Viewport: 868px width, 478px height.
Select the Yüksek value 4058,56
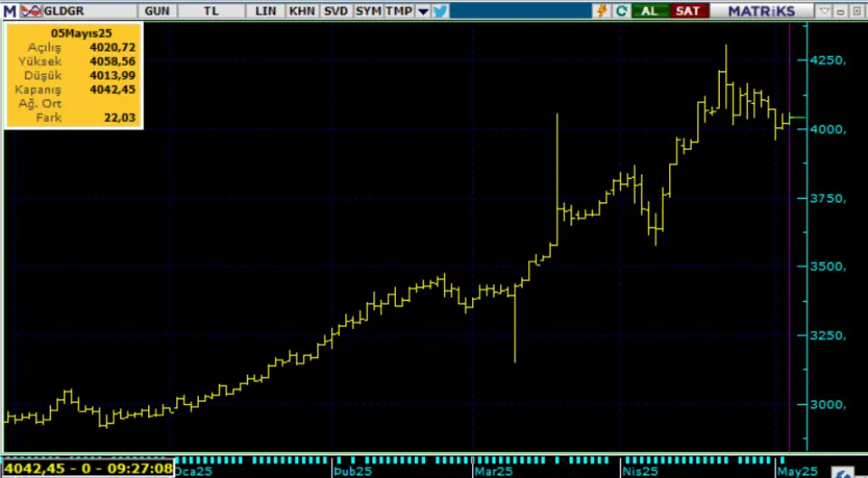(112, 61)
